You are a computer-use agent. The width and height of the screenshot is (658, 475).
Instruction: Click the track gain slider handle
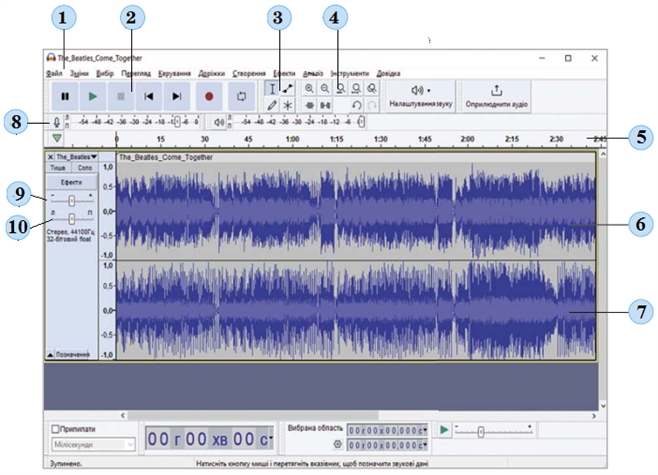[x=71, y=201]
